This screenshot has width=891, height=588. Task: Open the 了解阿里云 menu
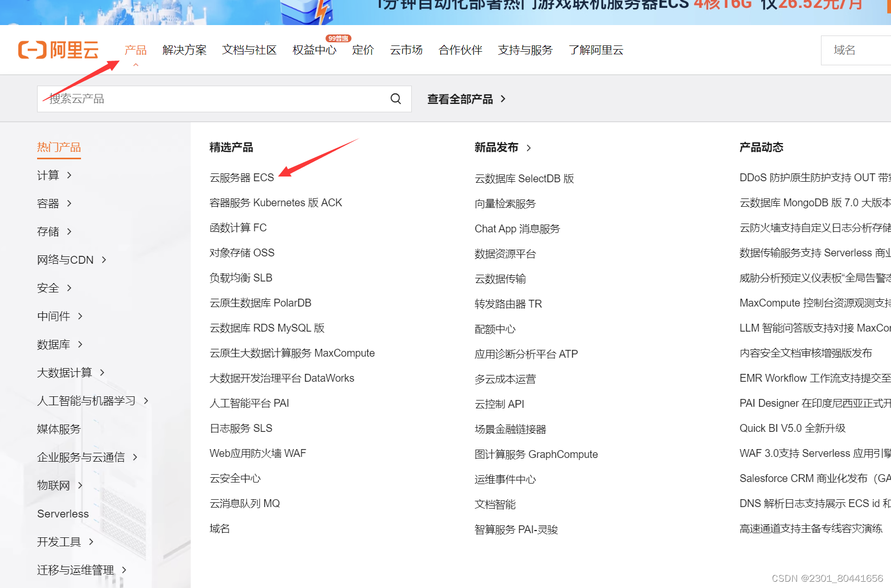pos(596,50)
